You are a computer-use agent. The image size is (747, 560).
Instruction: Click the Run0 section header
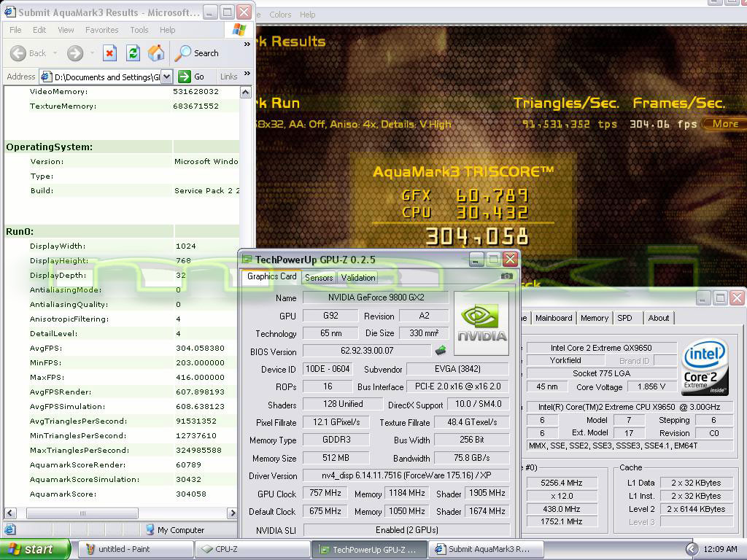[20, 231]
